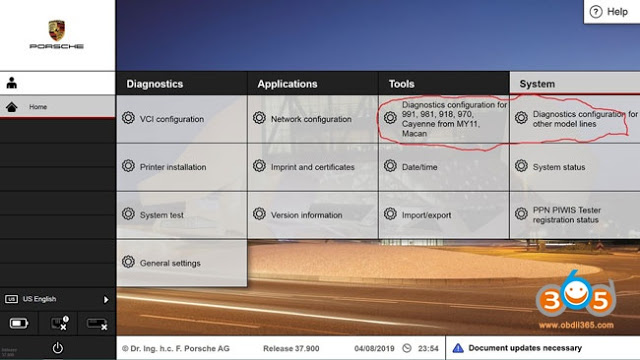Switch to the Applications tab
Image resolution: width=640 pixels, height=360 pixels.
click(x=313, y=84)
